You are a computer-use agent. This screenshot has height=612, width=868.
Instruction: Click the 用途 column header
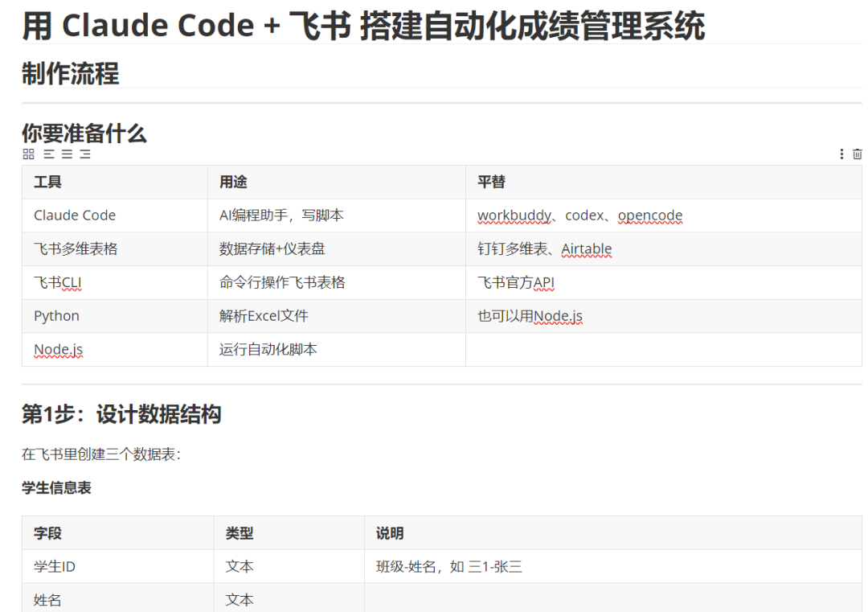pos(337,182)
